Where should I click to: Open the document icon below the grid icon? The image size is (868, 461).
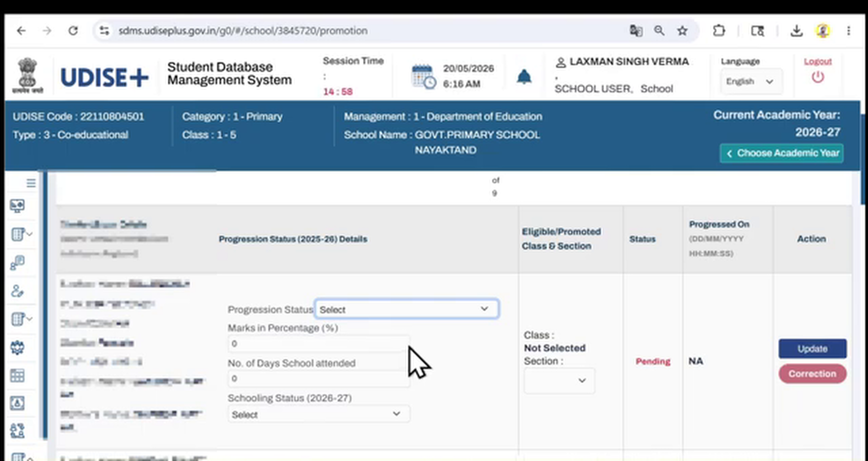[17, 403]
